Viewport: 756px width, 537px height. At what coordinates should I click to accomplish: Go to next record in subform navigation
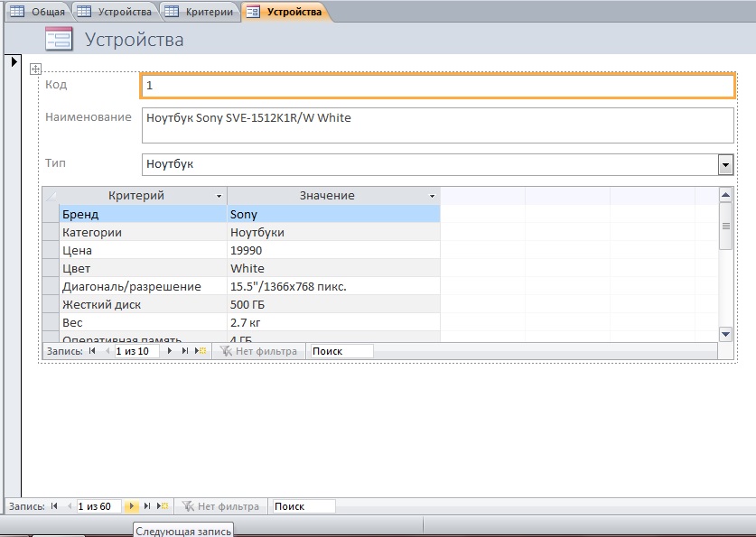[169, 351]
